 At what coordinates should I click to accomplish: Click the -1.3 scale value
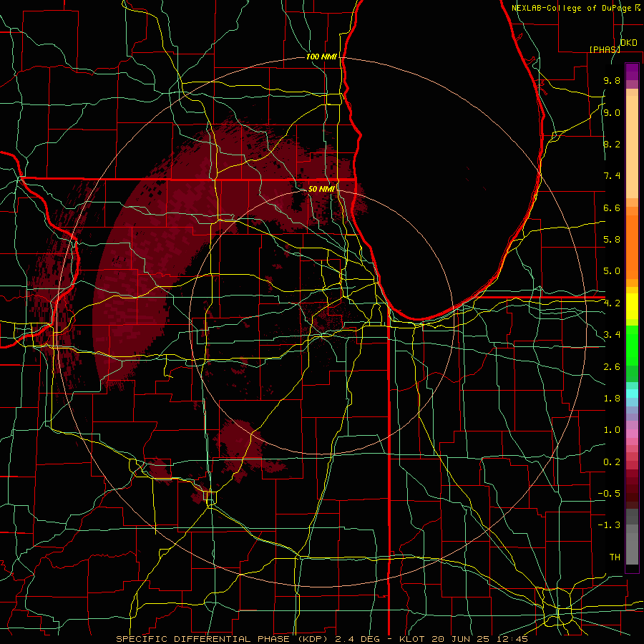[609, 525]
